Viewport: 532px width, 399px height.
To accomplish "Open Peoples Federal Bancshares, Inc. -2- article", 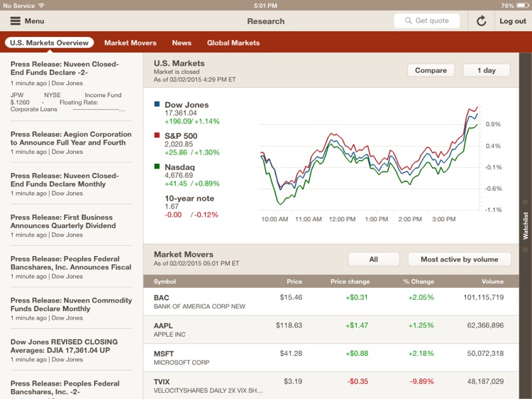I will (71, 389).
